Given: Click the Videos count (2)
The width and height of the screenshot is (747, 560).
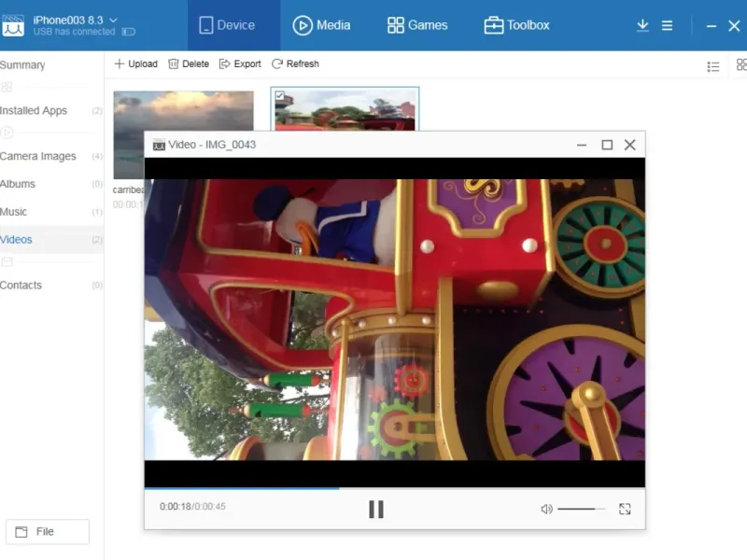Looking at the screenshot, I should click(x=97, y=240).
